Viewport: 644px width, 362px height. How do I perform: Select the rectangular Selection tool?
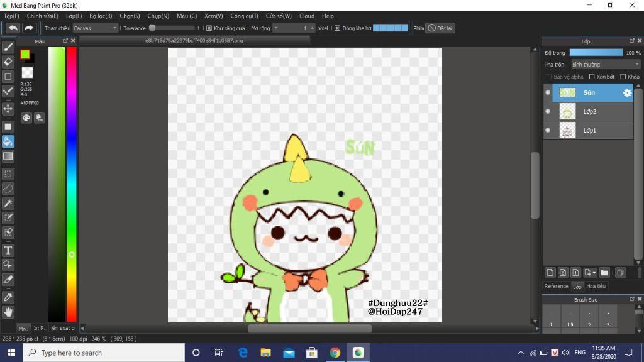pos(8,174)
